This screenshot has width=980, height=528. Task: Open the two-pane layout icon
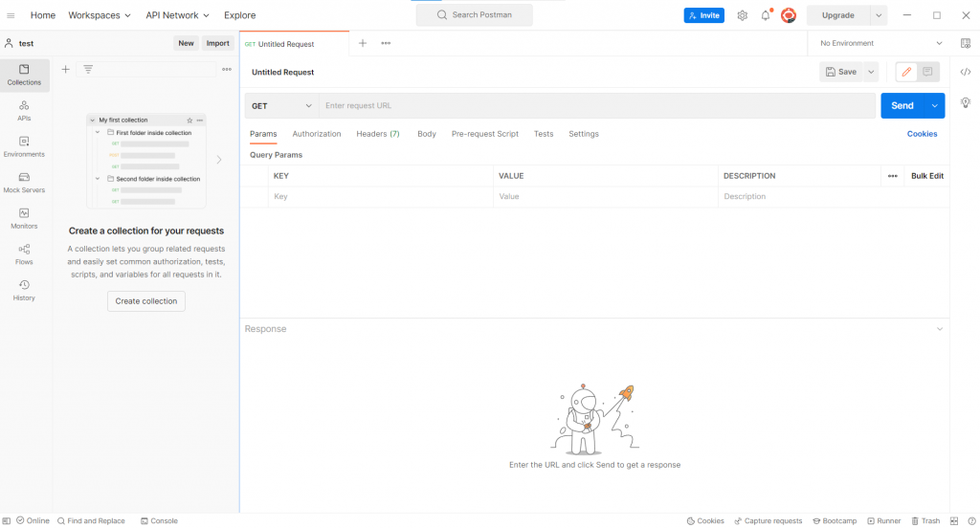pyautogui.click(x=954, y=521)
